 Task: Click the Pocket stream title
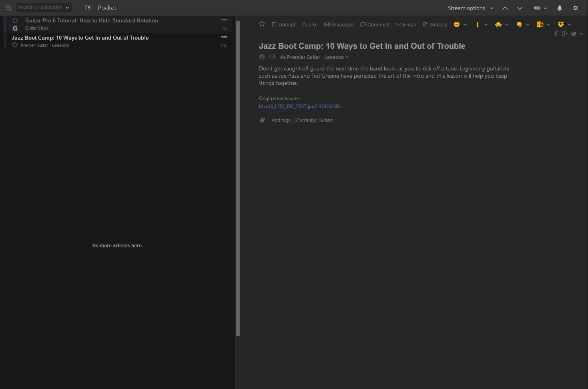[107, 8]
